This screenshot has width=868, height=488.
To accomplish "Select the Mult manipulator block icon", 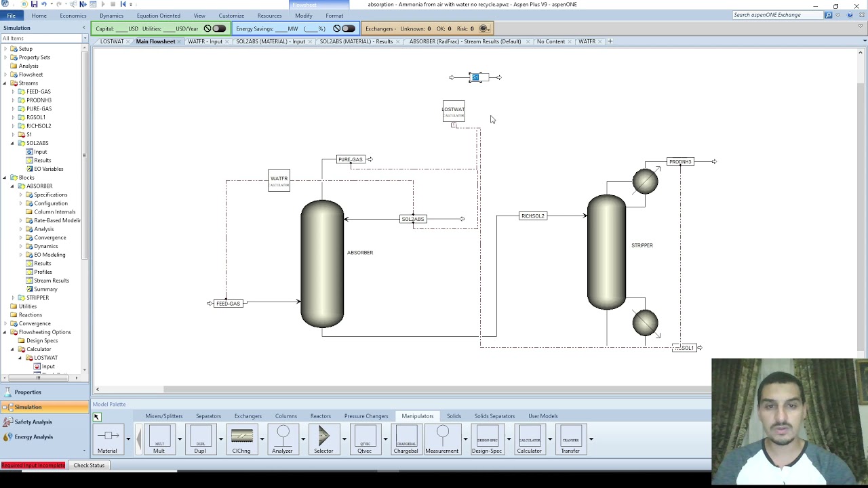I will [x=159, y=439].
